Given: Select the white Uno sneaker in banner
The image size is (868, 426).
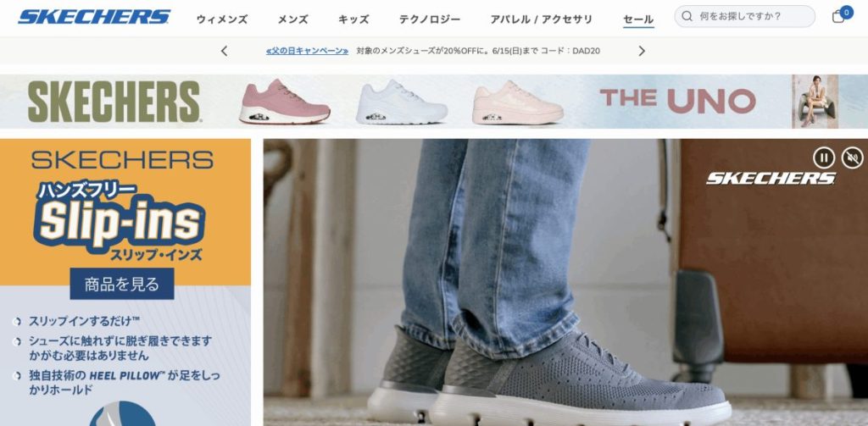Looking at the screenshot, I should (x=401, y=102).
